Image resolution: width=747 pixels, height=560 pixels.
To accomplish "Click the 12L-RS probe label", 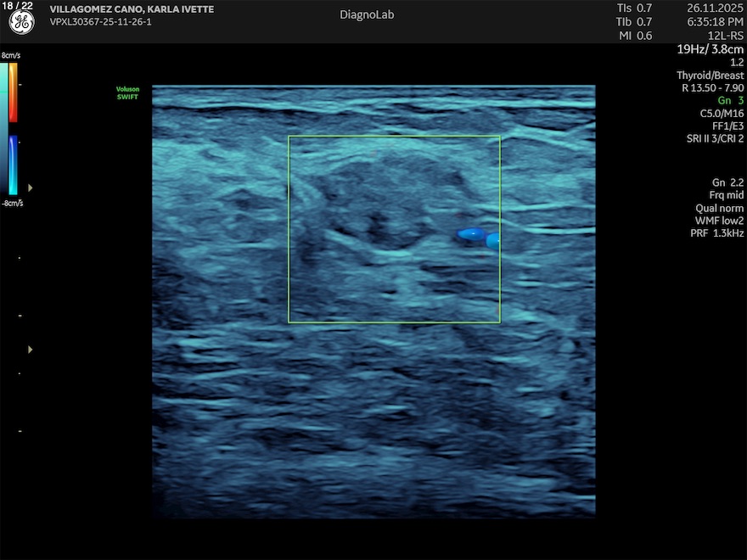I will click(x=725, y=36).
